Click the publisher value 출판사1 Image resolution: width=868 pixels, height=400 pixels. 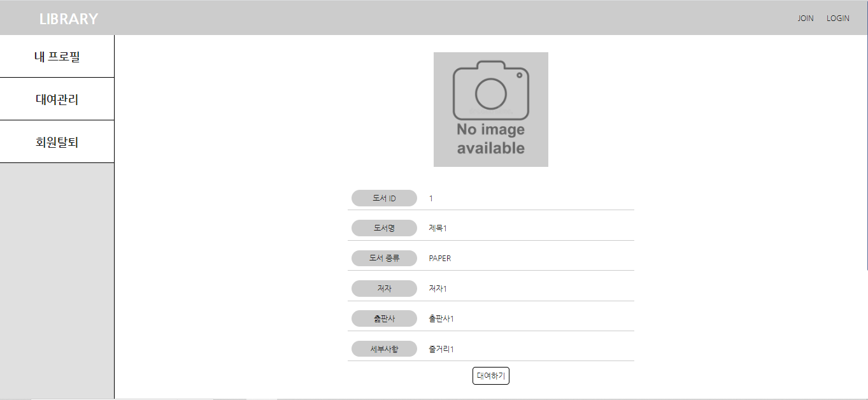pyautogui.click(x=440, y=318)
